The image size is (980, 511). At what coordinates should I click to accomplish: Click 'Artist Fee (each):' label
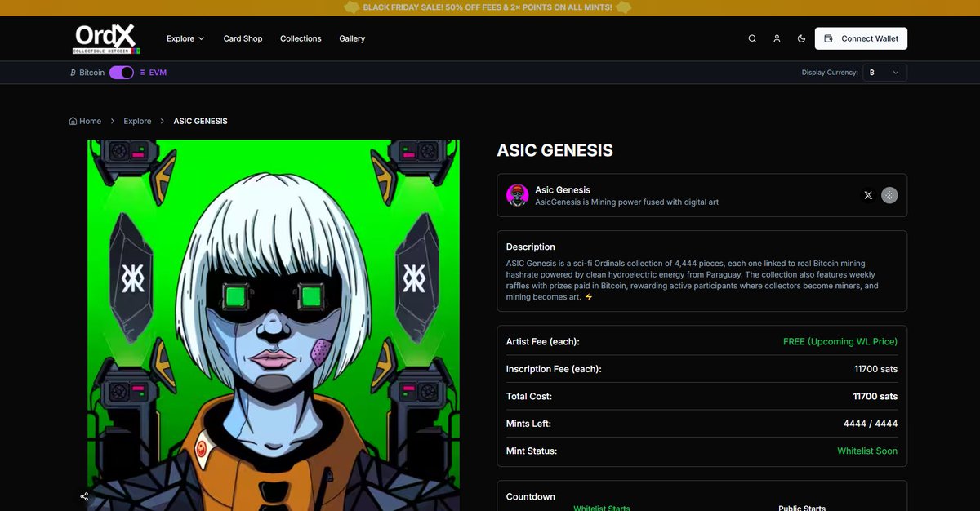pyautogui.click(x=542, y=341)
